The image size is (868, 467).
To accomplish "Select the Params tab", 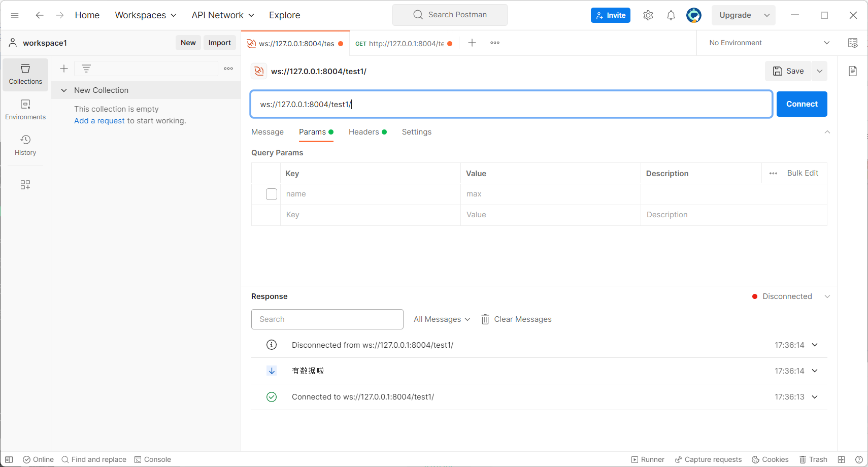I will click(x=316, y=132).
